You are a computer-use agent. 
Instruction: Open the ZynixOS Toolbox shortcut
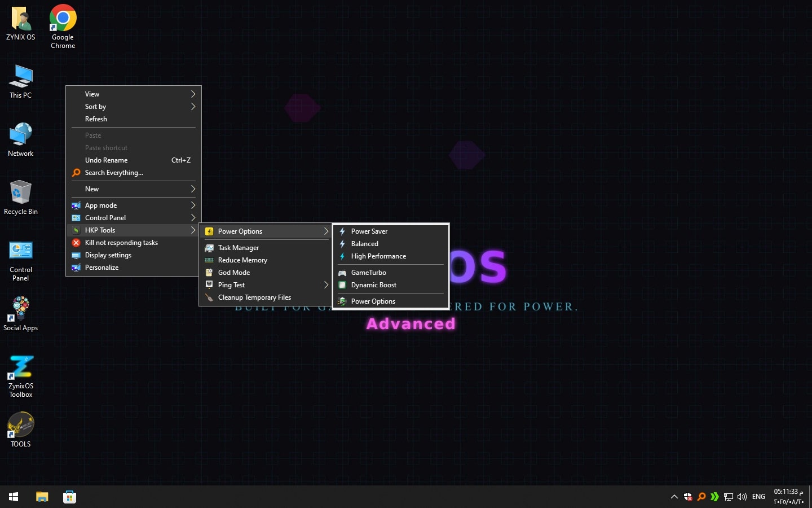click(x=21, y=375)
